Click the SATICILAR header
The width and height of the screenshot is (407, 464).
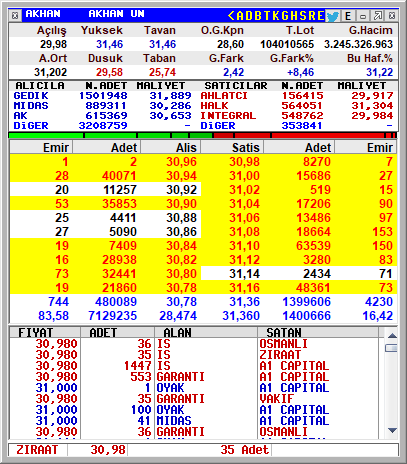236,86
